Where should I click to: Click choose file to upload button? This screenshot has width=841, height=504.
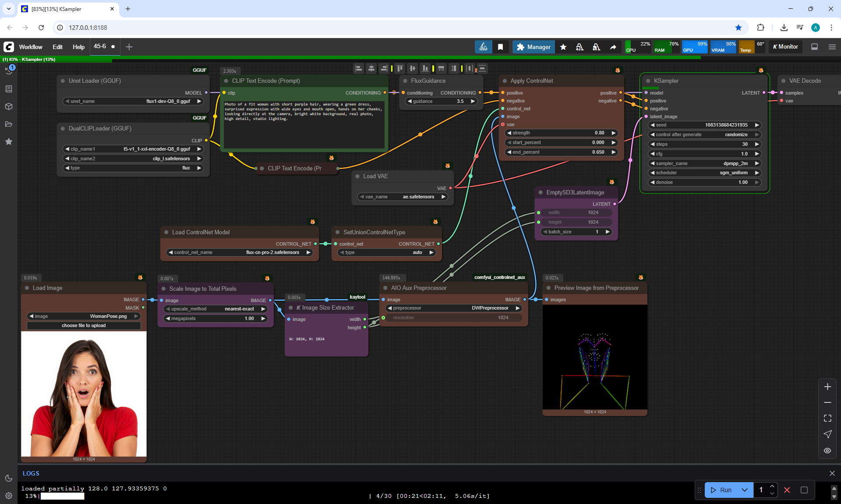point(84,325)
